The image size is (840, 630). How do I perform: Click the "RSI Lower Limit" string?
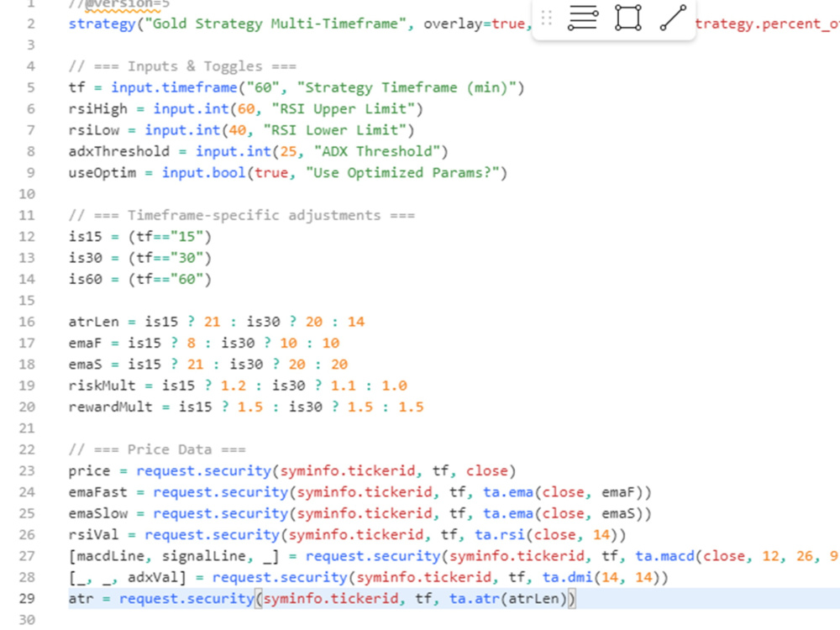(x=334, y=130)
